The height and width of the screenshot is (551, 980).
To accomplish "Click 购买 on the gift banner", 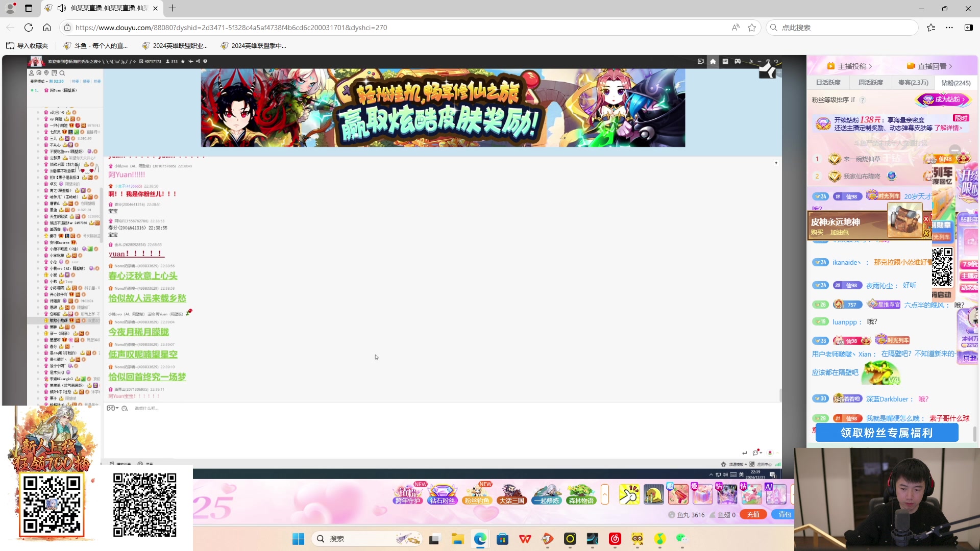I will tap(817, 233).
